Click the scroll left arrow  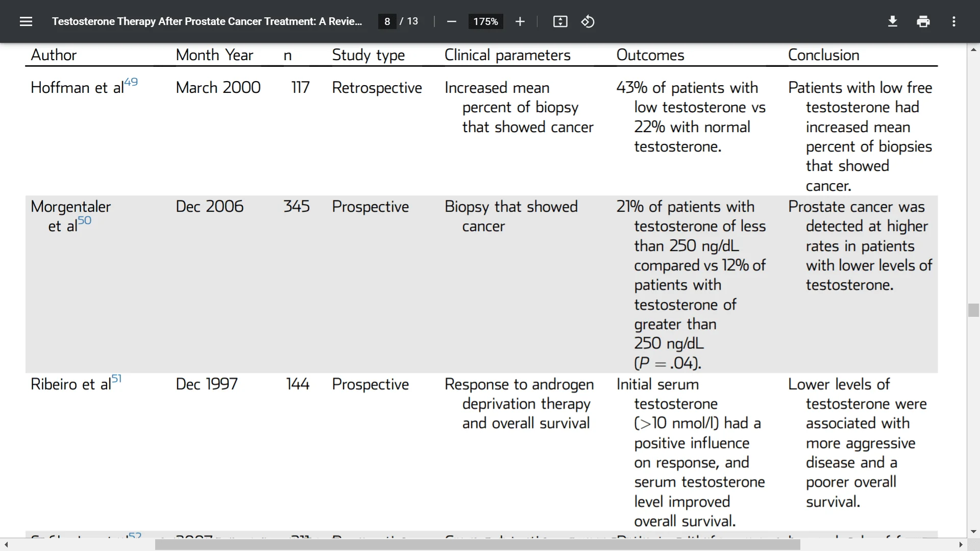pyautogui.click(x=6, y=545)
